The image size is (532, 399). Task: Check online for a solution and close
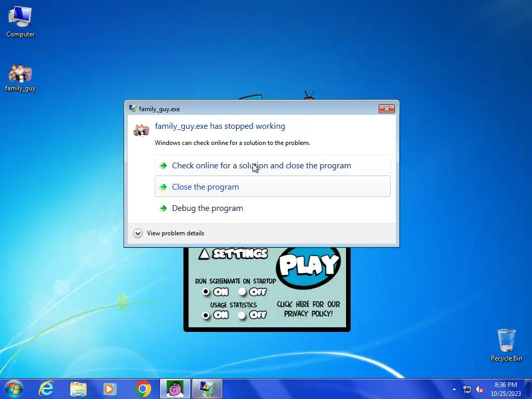pyautogui.click(x=272, y=166)
